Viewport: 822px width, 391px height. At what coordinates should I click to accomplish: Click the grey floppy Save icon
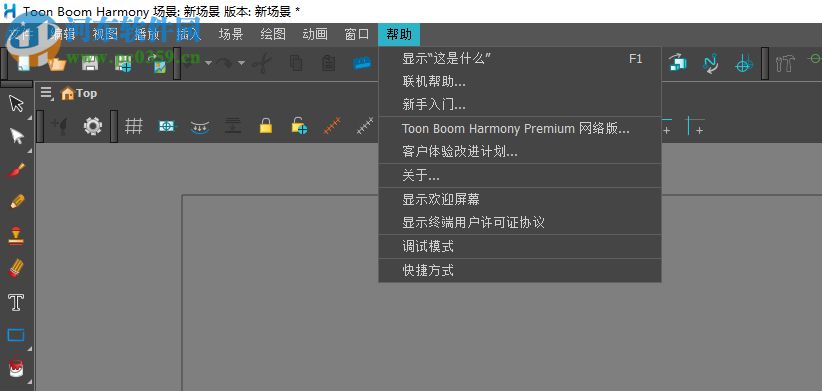point(90,63)
